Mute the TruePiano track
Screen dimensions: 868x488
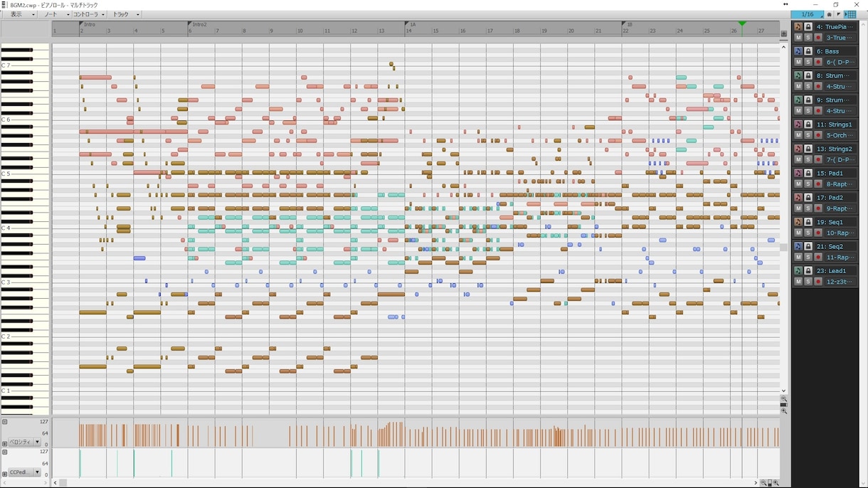pyautogui.click(x=798, y=38)
